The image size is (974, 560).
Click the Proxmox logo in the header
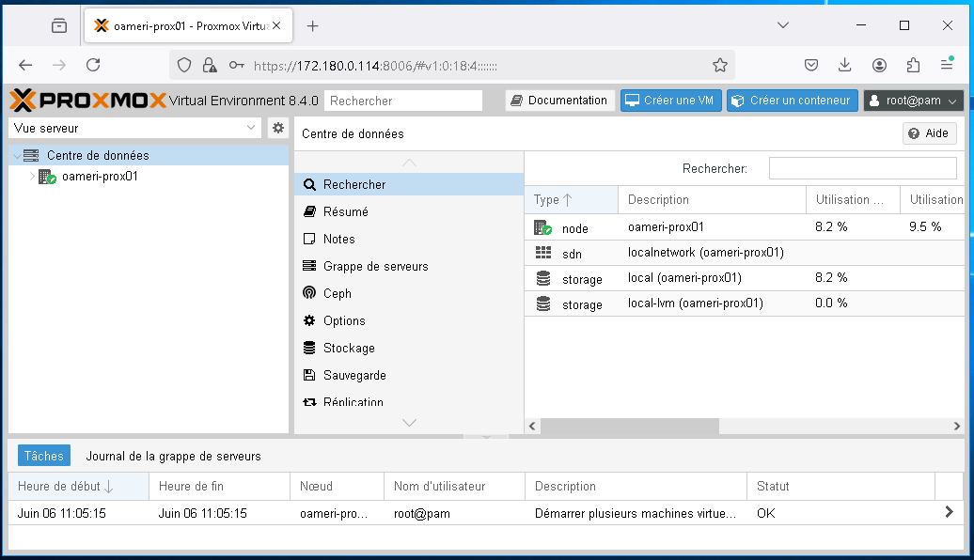(x=87, y=100)
